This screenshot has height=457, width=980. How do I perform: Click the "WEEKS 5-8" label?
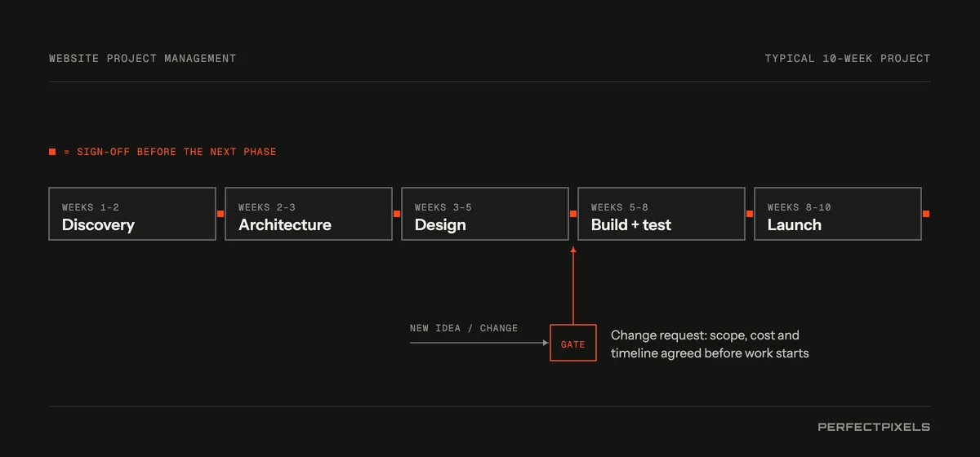(x=620, y=207)
